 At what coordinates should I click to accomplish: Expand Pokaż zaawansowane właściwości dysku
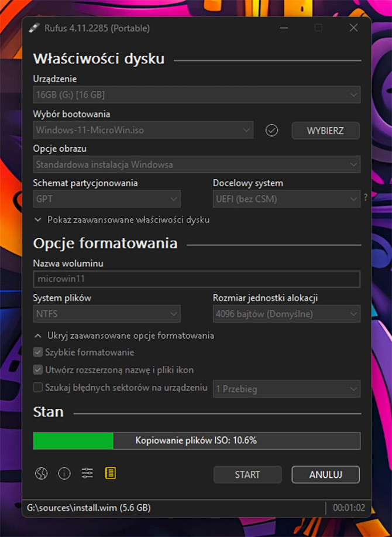(x=122, y=220)
